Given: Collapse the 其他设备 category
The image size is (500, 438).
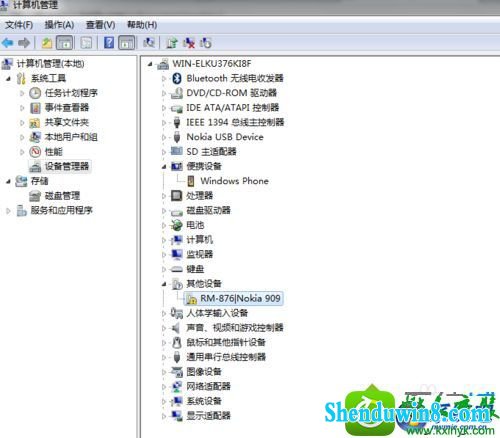Looking at the screenshot, I should coord(164,284).
